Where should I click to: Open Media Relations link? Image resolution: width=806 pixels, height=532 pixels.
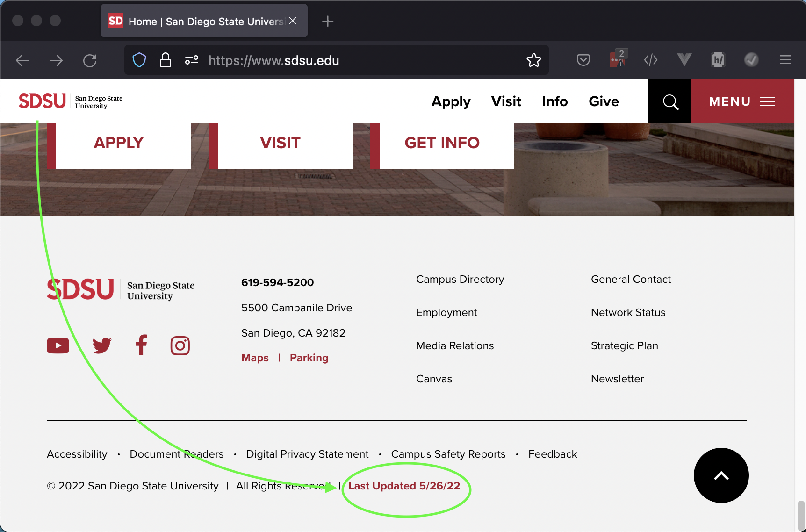pyautogui.click(x=455, y=346)
